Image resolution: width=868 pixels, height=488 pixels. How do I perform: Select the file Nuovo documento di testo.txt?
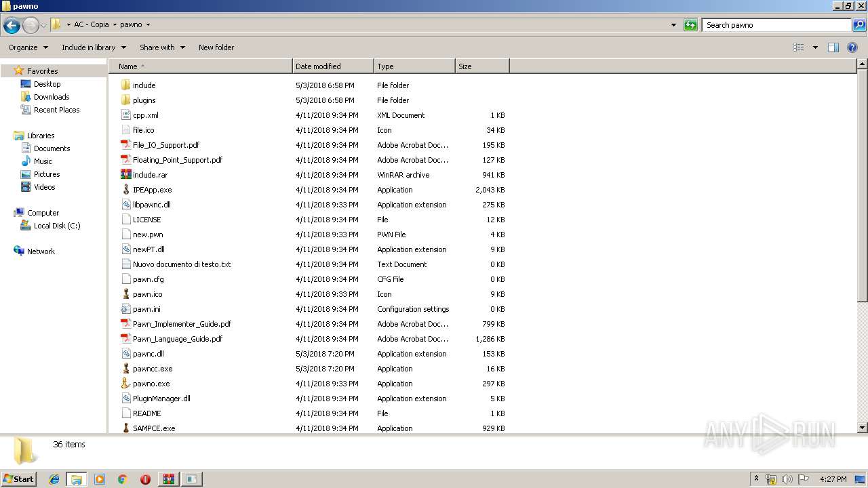tap(182, 264)
